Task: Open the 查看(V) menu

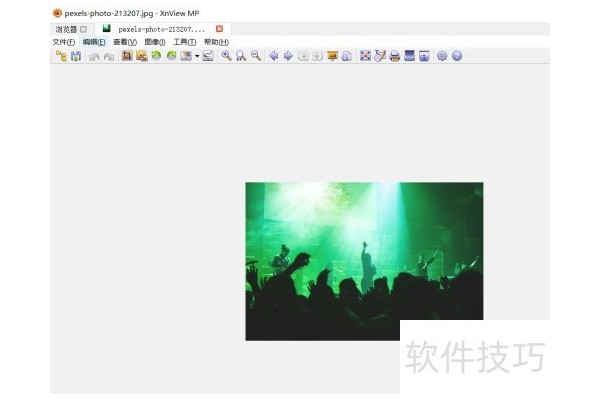Action: point(125,42)
